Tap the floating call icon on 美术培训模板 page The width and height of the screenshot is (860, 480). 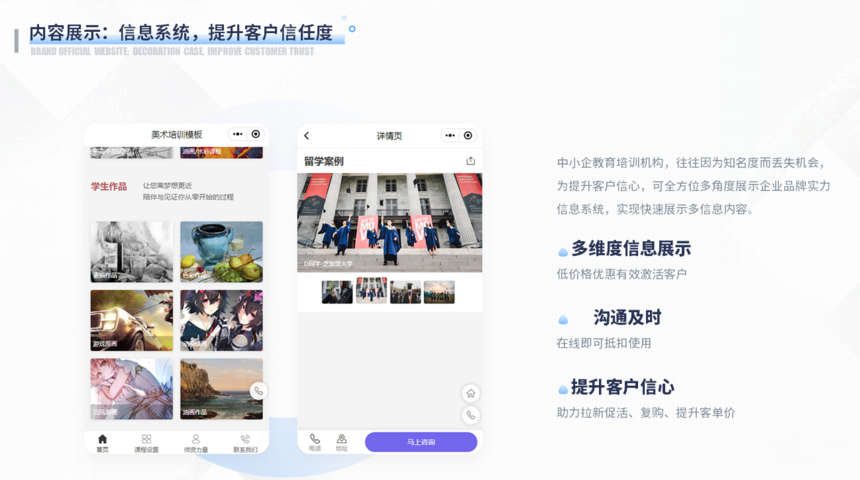(x=258, y=391)
